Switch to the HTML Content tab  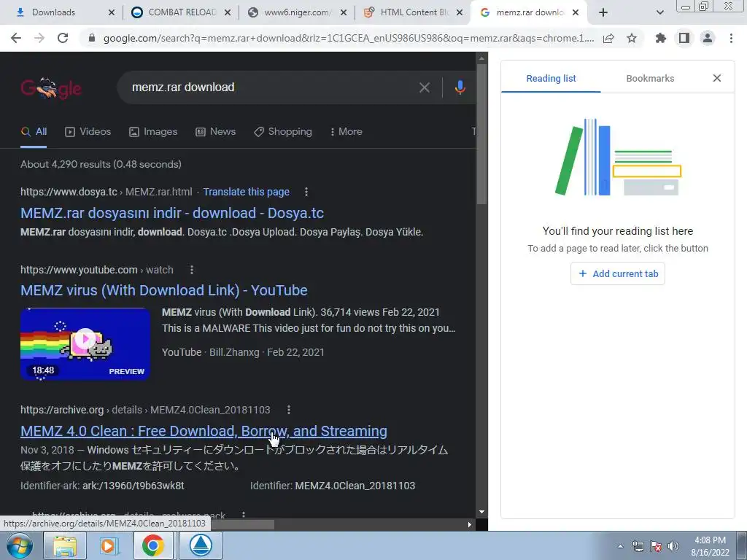[x=414, y=12]
